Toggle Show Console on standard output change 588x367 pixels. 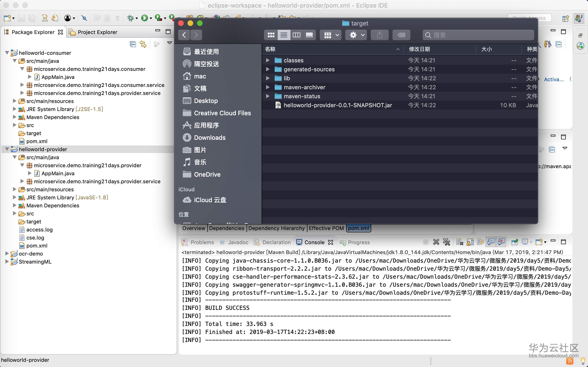click(x=491, y=242)
